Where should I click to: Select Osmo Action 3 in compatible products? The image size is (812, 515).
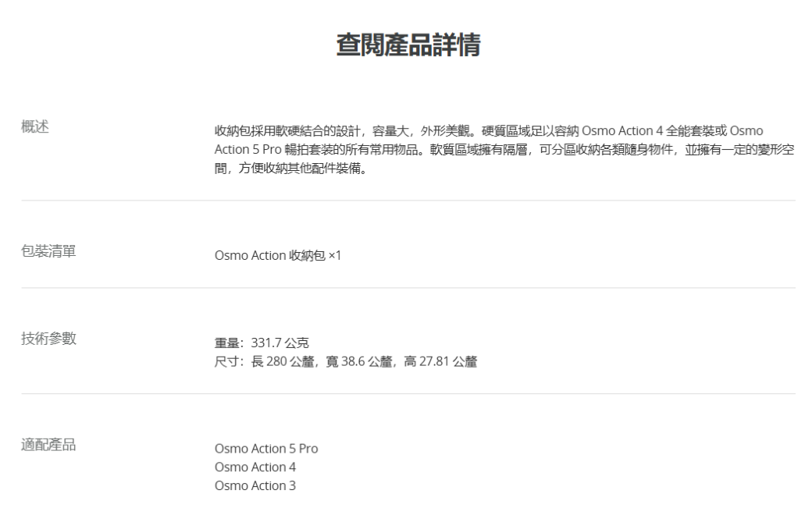coord(255,485)
